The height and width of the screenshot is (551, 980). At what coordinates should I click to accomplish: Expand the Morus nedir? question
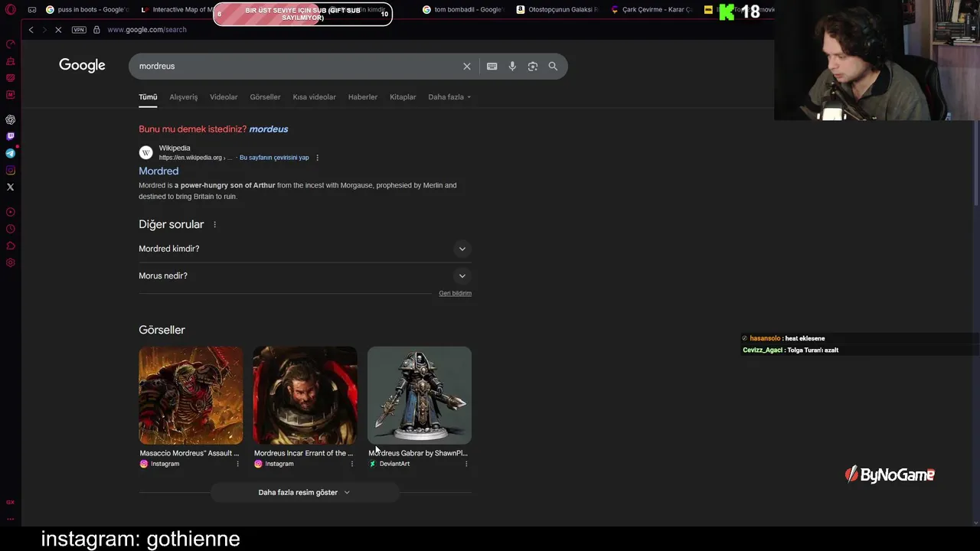305,276
